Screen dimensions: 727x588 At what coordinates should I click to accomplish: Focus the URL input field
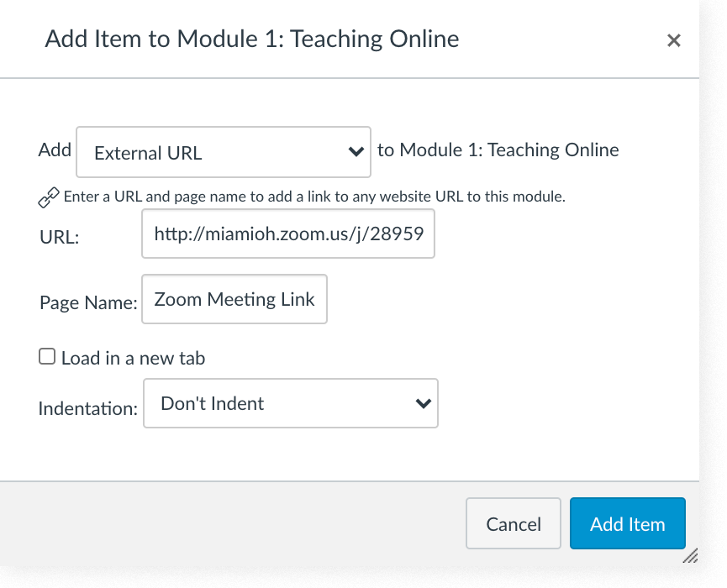click(288, 234)
